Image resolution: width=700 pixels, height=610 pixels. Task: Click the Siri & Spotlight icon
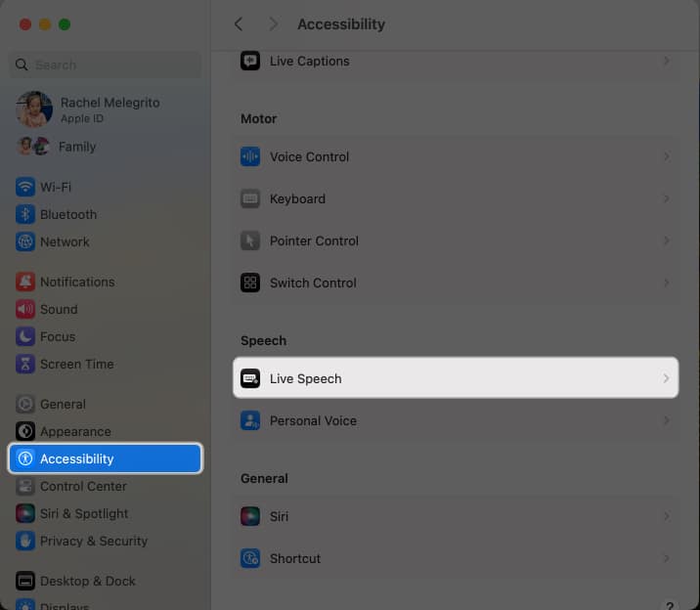point(25,513)
